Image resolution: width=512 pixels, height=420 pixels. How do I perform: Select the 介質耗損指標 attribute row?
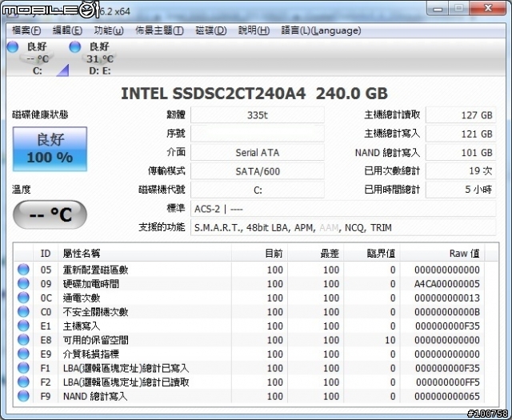coord(250,354)
